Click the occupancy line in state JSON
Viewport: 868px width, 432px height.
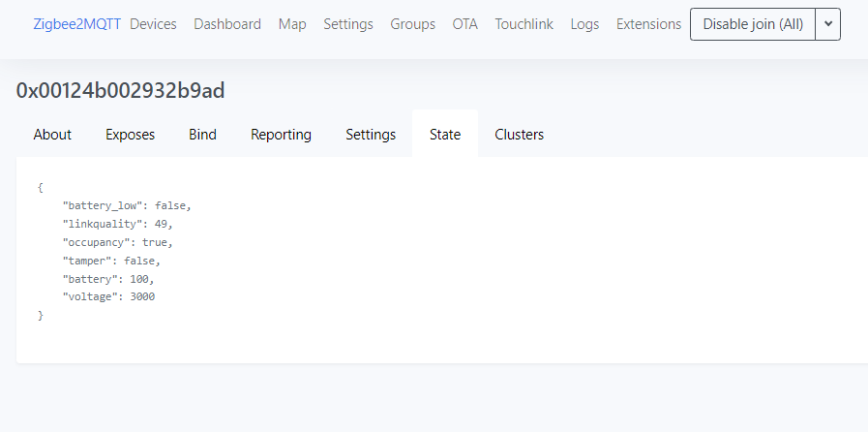click(x=118, y=242)
